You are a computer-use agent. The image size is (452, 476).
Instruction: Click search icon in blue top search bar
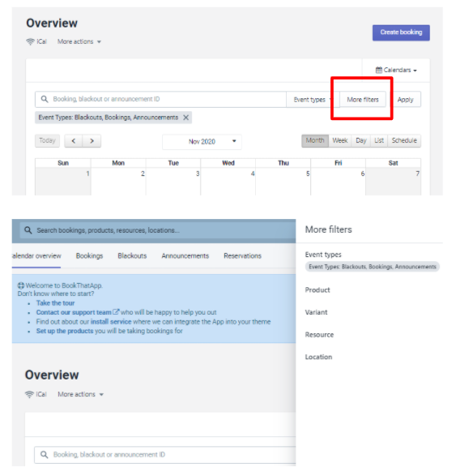point(28,230)
